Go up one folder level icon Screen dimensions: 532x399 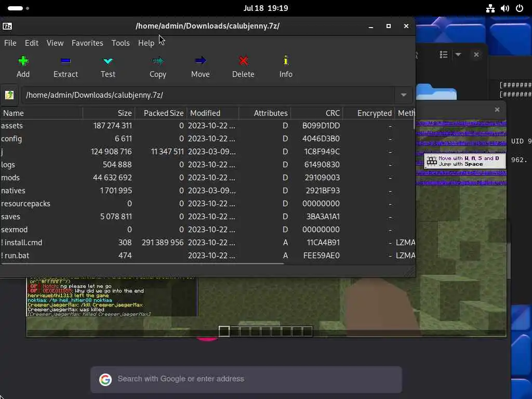pos(9,95)
